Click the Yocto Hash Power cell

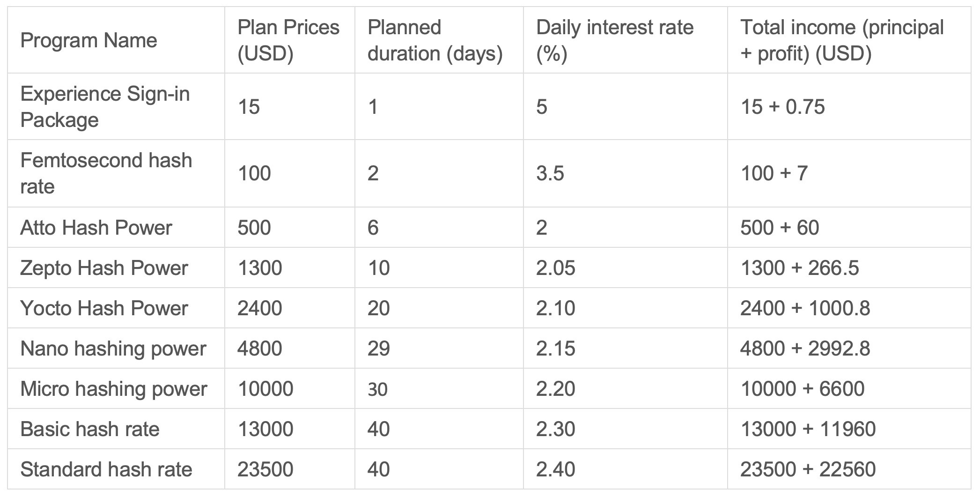pyautogui.click(x=104, y=308)
